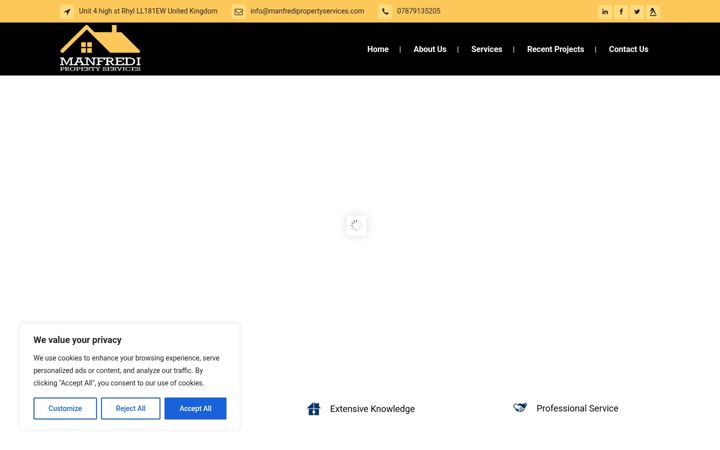Click the We value your privacy heading
This screenshot has height=450, width=720.
(78, 340)
